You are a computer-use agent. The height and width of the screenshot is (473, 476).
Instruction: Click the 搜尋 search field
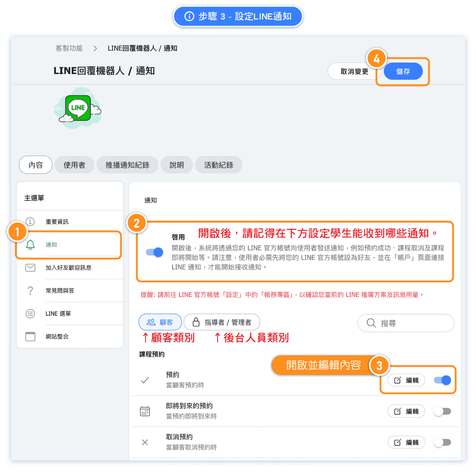pyautogui.click(x=411, y=323)
